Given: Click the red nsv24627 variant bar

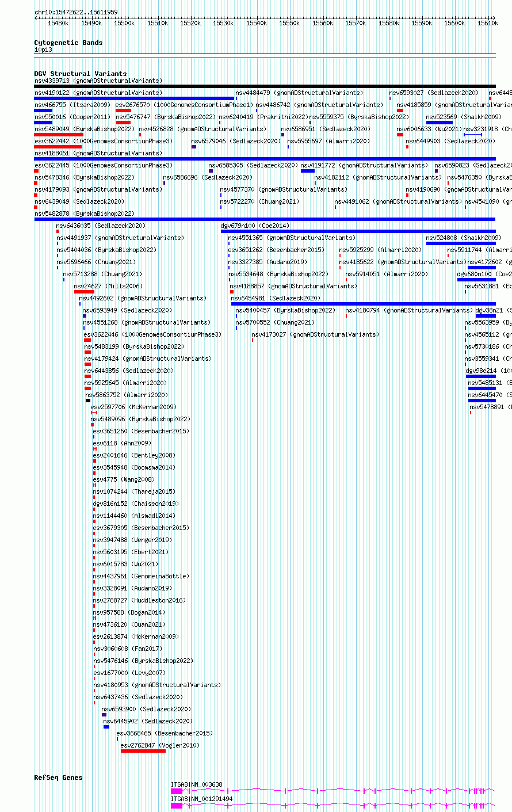Looking at the screenshot, I should [84, 292].
